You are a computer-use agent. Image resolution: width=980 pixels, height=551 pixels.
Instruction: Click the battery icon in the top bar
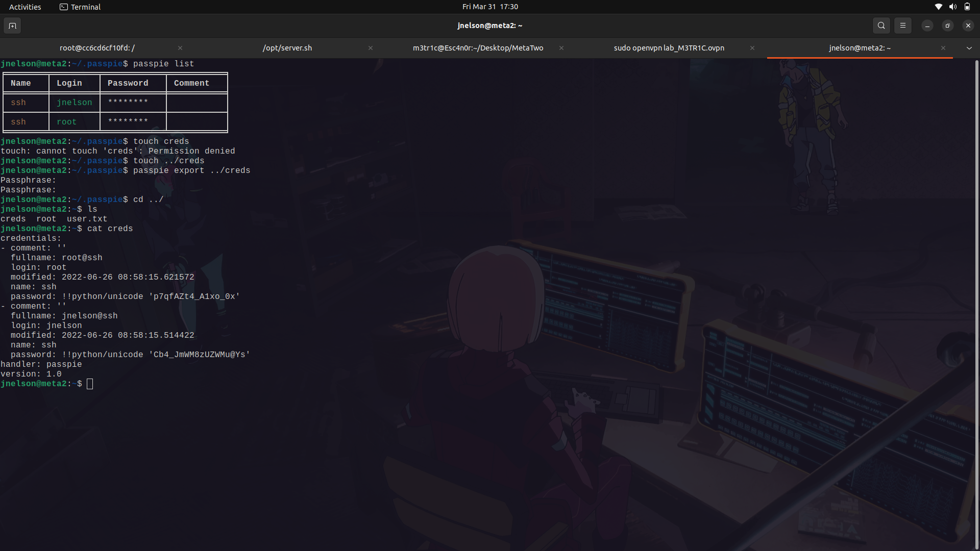pyautogui.click(x=968, y=7)
